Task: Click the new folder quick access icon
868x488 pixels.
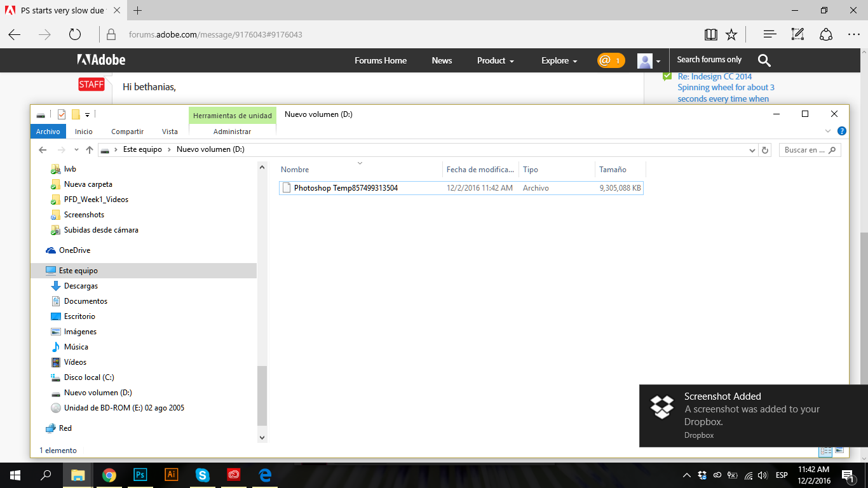Action: point(76,114)
